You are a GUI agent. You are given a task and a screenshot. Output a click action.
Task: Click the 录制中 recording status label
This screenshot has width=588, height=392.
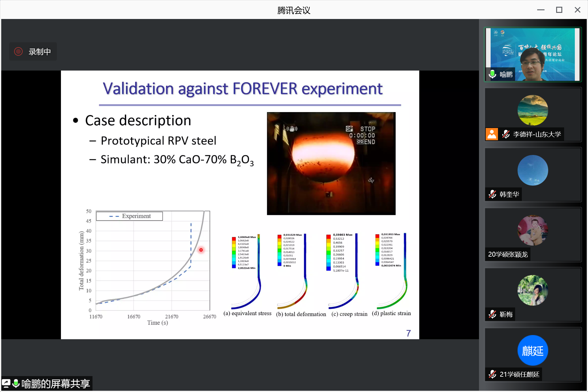click(40, 52)
